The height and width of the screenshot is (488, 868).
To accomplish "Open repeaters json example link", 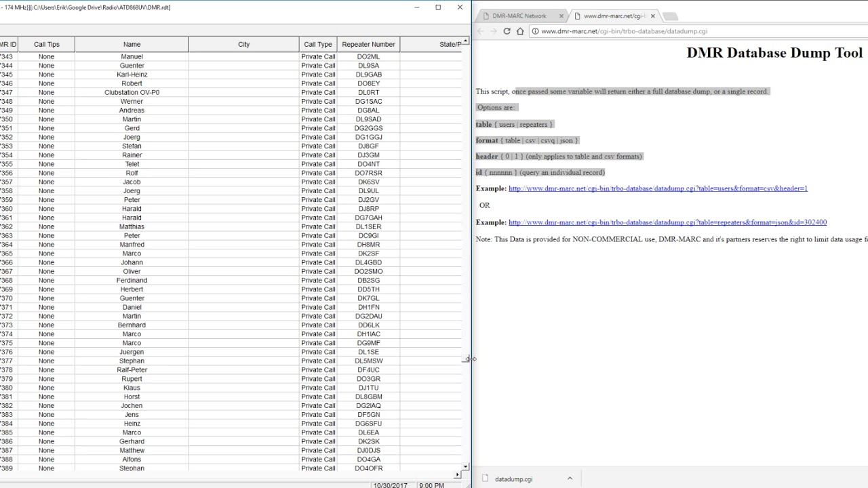I will (667, 222).
